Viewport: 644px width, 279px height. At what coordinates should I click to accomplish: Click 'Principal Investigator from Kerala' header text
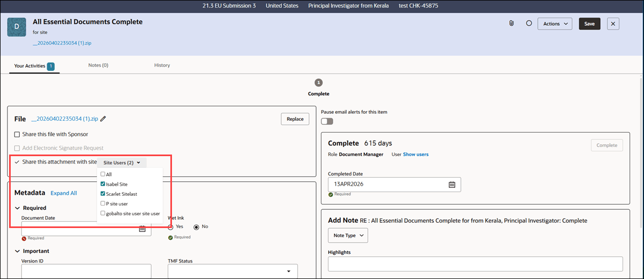click(x=349, y=5)
